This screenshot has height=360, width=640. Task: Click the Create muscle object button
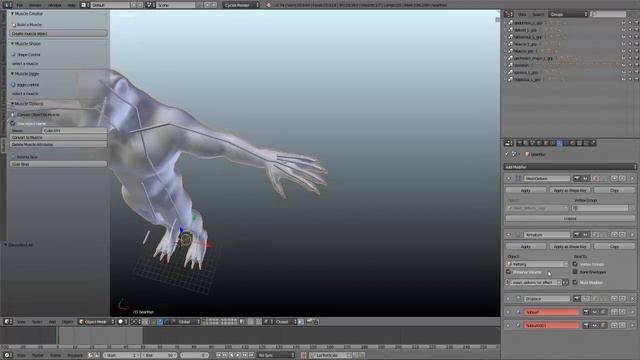58,33
